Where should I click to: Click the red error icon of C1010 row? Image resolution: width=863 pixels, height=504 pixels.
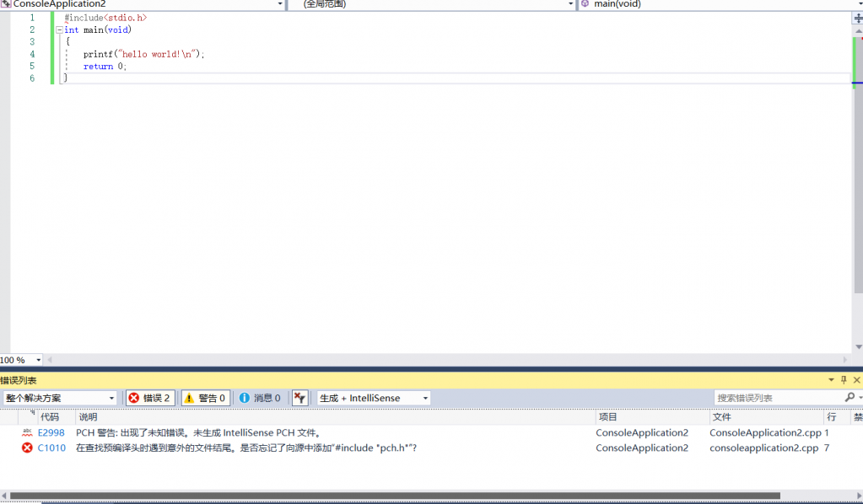coord(27,448)
